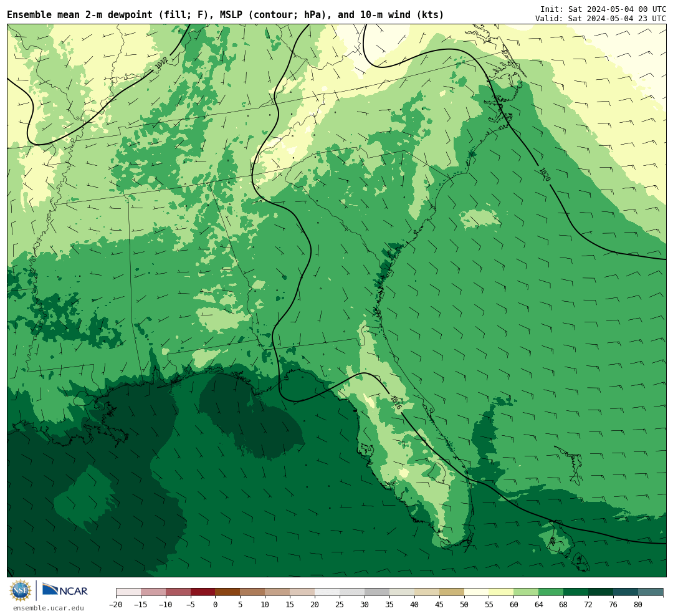
Task: Select the brown 0 to 5 swatch
Action: 228,592
